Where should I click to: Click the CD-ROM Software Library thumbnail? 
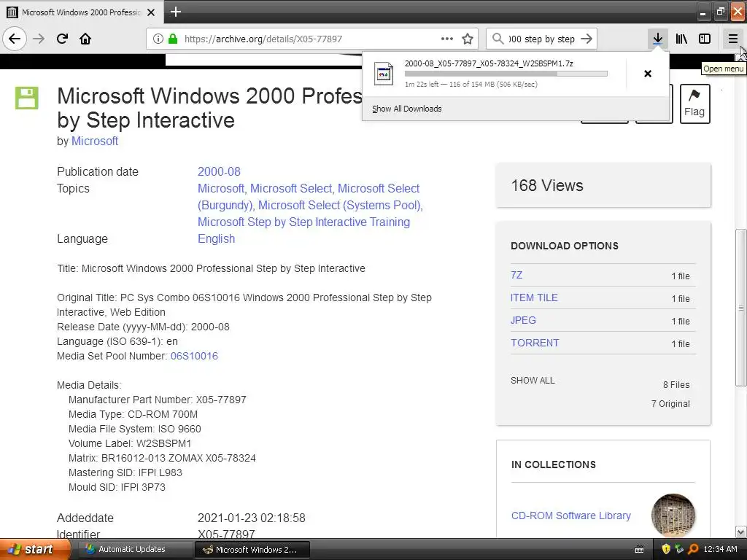click(673, 516)
